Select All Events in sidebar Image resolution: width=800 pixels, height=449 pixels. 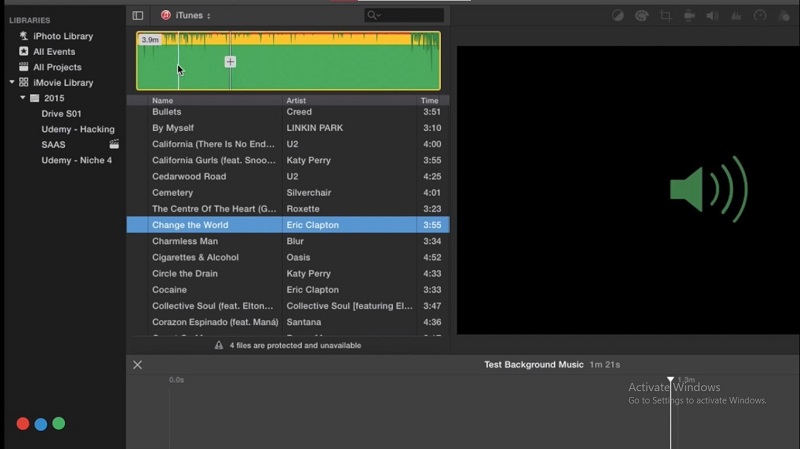point(54,52)
